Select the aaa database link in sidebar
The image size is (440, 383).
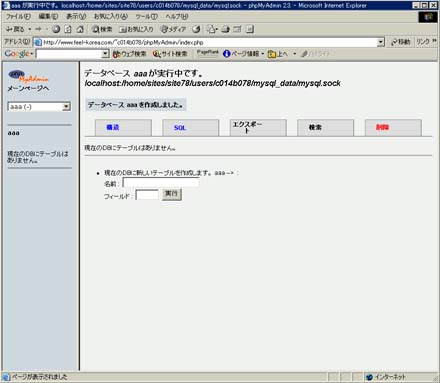13,133
